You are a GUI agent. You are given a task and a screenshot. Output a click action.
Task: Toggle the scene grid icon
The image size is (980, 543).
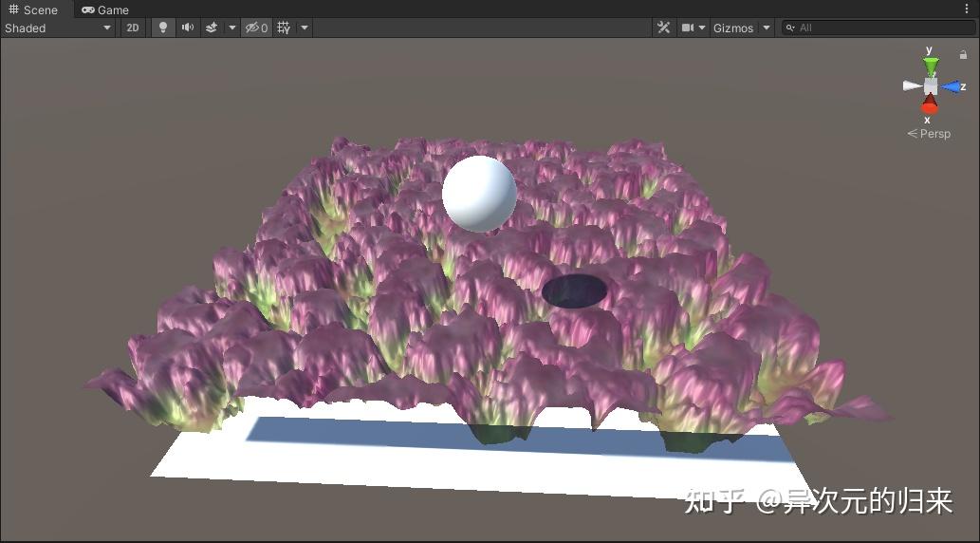click(284, 28)
